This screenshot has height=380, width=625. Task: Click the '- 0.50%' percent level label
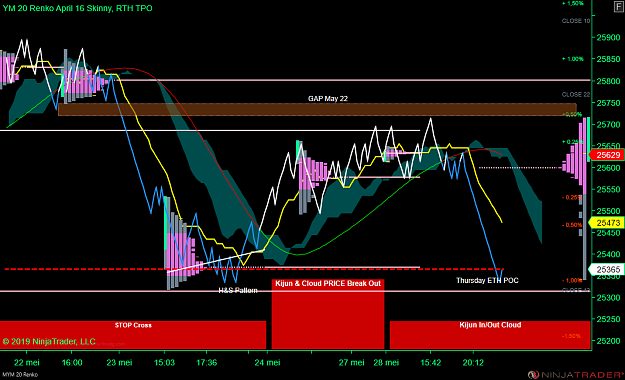(573, 225)
